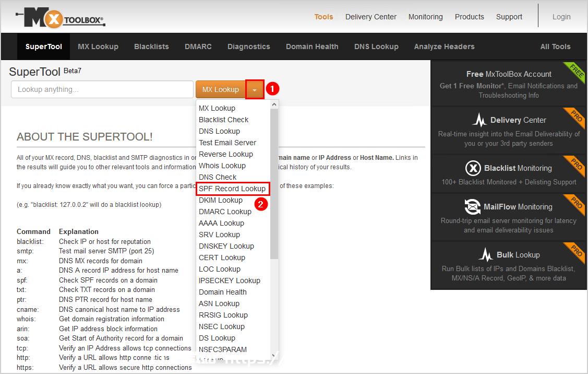Select ASN Lookup option
588x374 pixels.
coord(219,303)
